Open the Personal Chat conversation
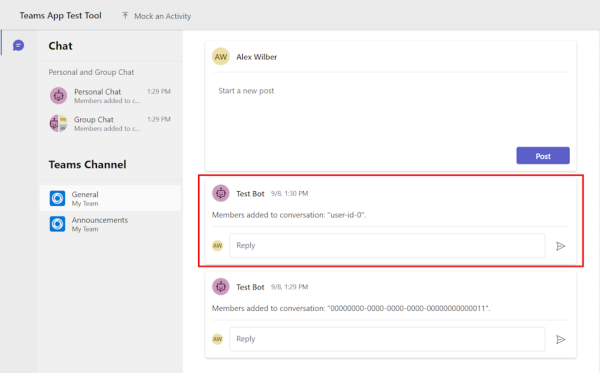Screen dimensions: 600x373 pos(110,96)
